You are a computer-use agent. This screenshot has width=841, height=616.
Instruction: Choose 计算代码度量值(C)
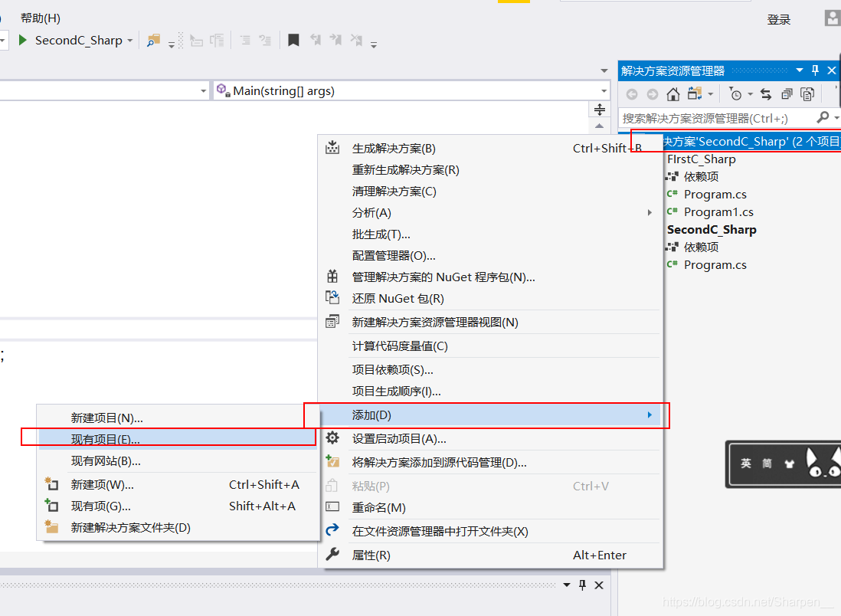pyautogui.click(x=491, y=346)
